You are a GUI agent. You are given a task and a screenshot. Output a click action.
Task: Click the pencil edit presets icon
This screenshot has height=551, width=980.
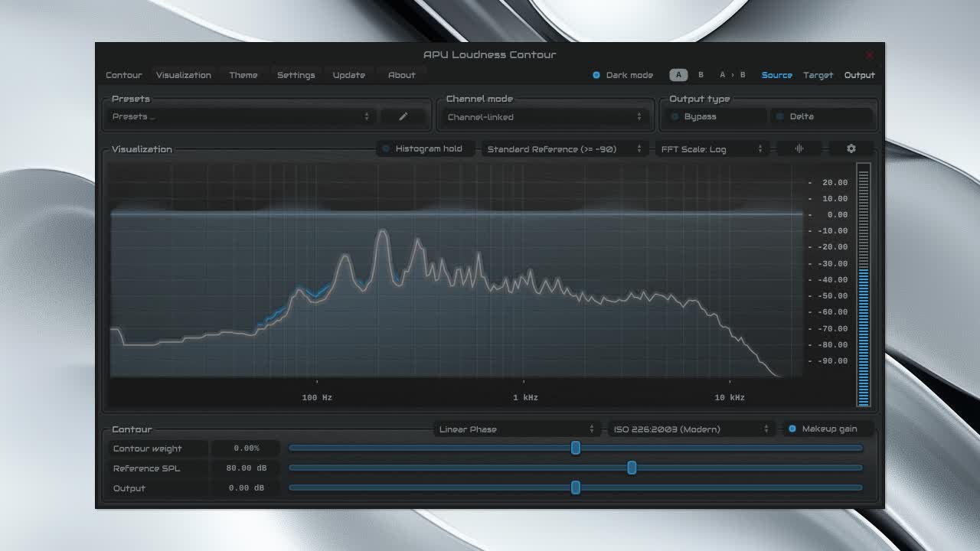pos(403,116)
